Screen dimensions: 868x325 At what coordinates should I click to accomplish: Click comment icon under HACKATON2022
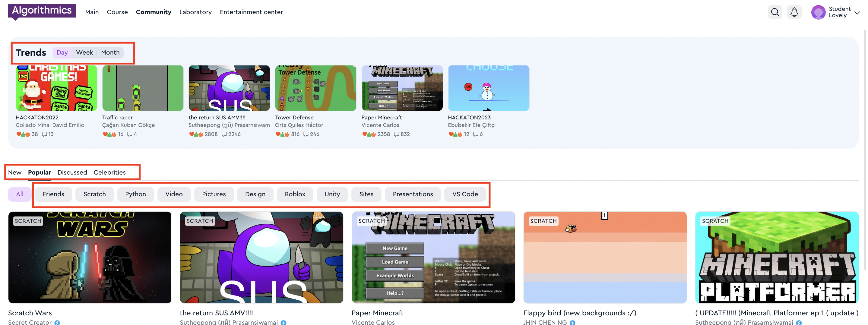44,134
